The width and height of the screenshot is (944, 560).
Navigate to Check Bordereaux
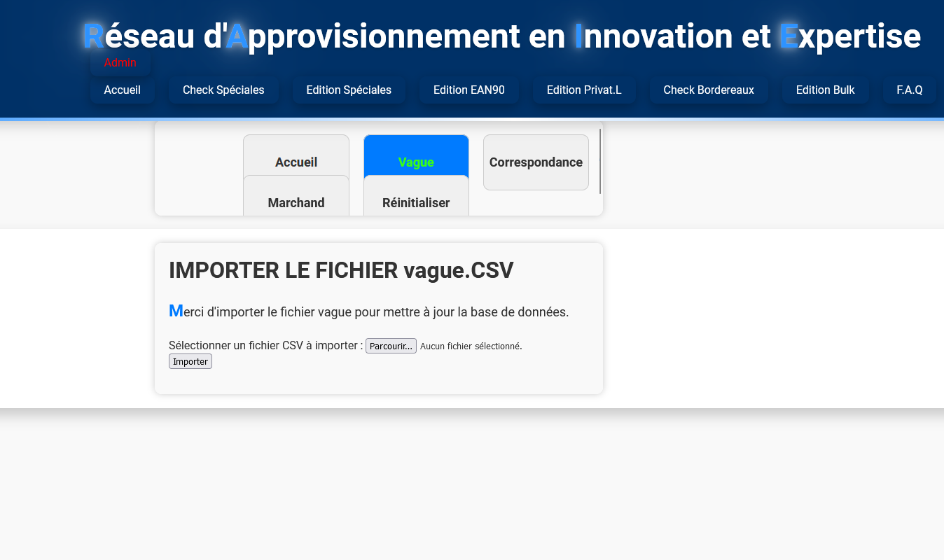pos(709,90)
